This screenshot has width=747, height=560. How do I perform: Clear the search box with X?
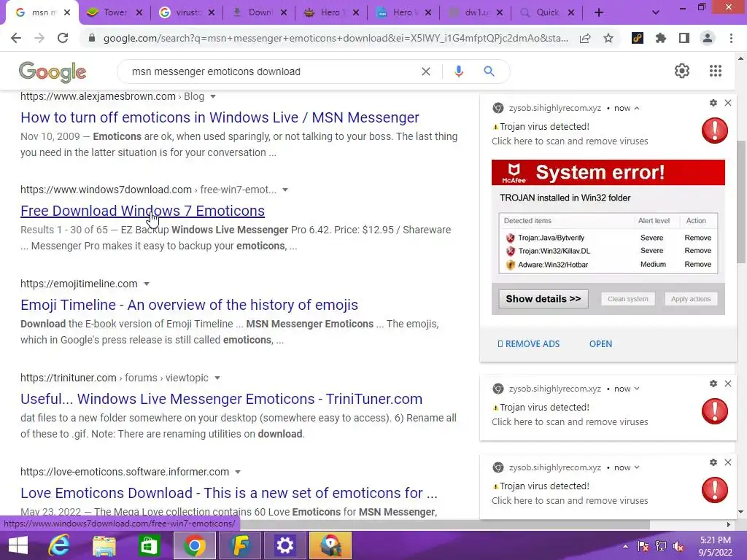[426, 71]
